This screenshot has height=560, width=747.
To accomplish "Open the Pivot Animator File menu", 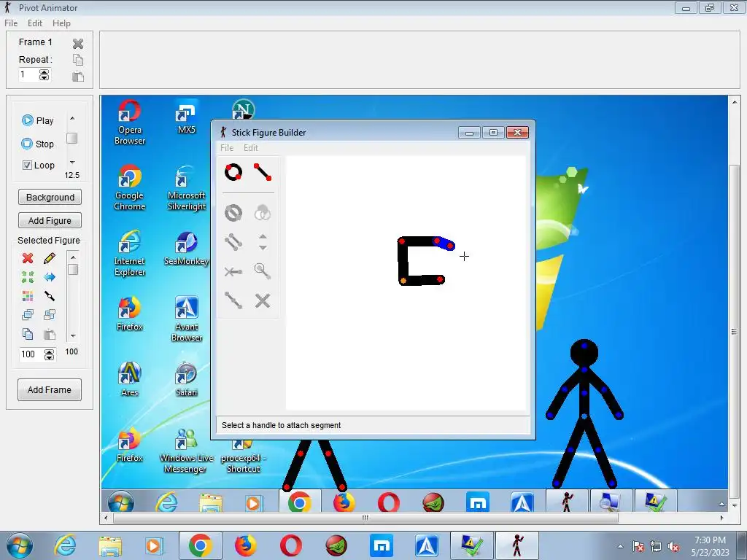I will point(11,23).
